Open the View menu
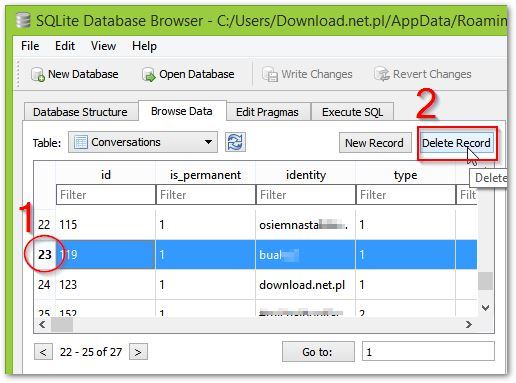This screenshot has height=383, width=516. [103, 46]
